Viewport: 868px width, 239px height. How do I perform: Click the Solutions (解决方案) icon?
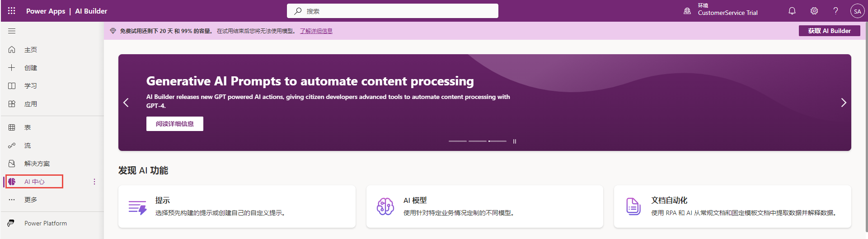point(12,164)
